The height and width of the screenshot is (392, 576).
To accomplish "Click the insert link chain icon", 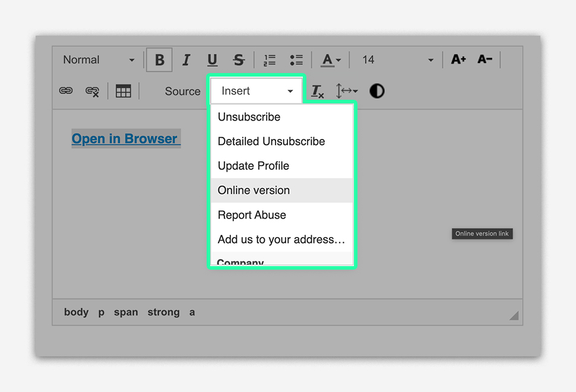I will [x=66, y=91].
